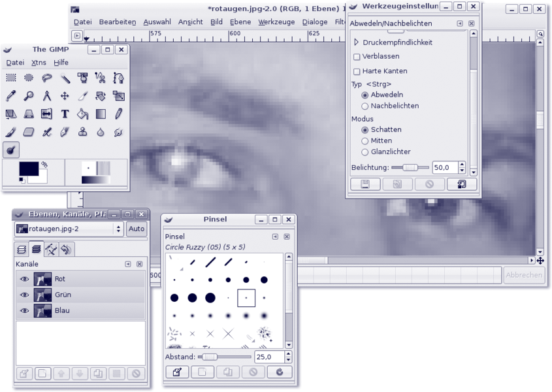
Task: Select the Text tool in toolbox
Action: pos(65,114)
